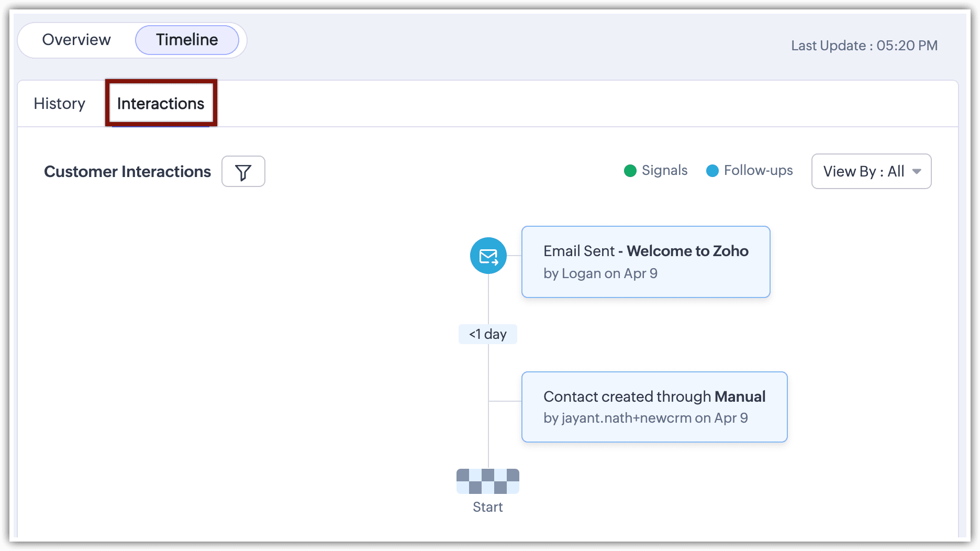The width and height of the screenshot is (980, 551).
Task: Click the Email Sent envelope icon
Action: coord(488,256)
